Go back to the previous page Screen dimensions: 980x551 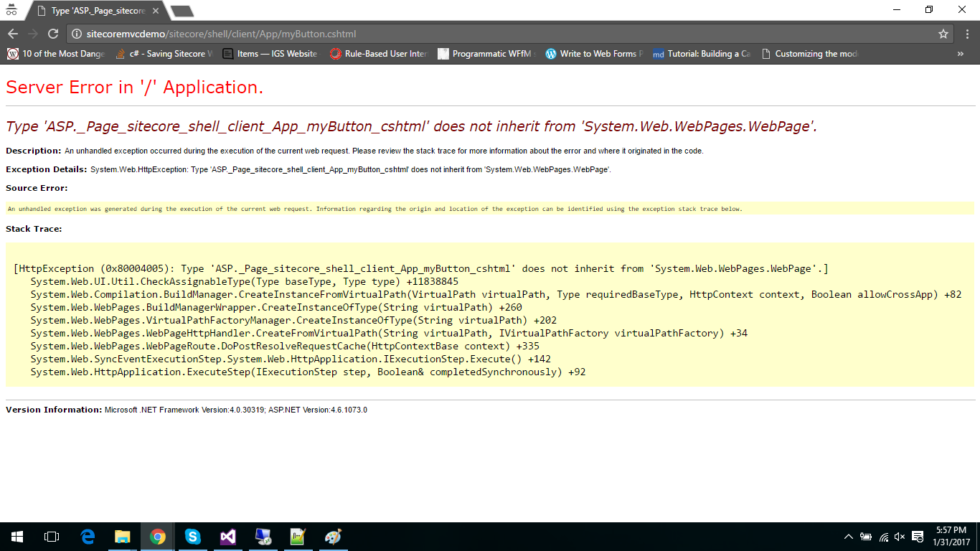[13, 34]
